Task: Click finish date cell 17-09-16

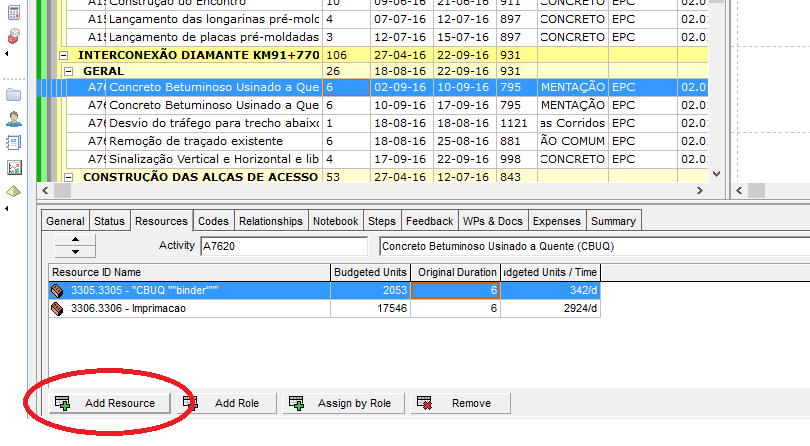Action: (x=464, y=105)
